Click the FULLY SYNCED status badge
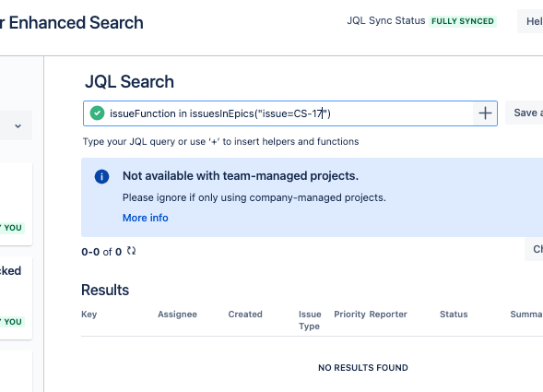 463,21
